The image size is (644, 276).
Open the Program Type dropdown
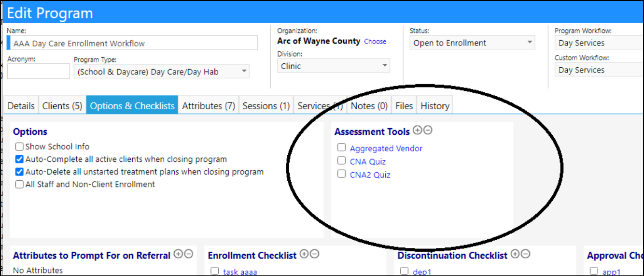click(162, 72)
